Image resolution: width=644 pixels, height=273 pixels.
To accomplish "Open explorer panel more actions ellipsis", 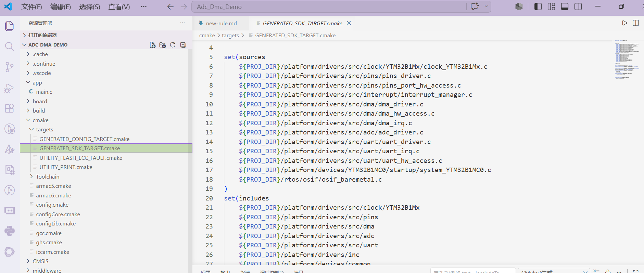I will tap(182, 23).
